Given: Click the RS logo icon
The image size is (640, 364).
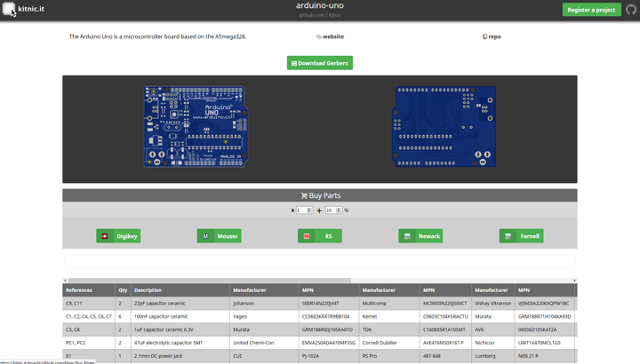Looking at the screenshot, I should (307, 236).
